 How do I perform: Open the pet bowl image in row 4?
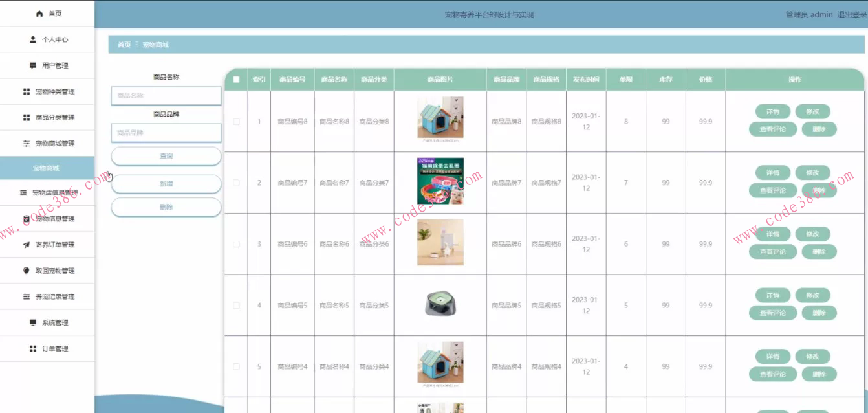(x=440, y=304)
